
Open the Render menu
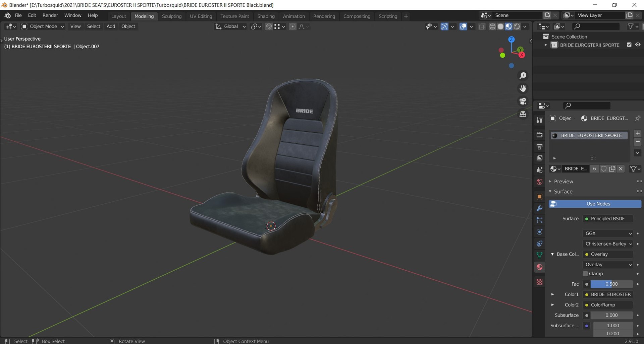tap(50, 15)
